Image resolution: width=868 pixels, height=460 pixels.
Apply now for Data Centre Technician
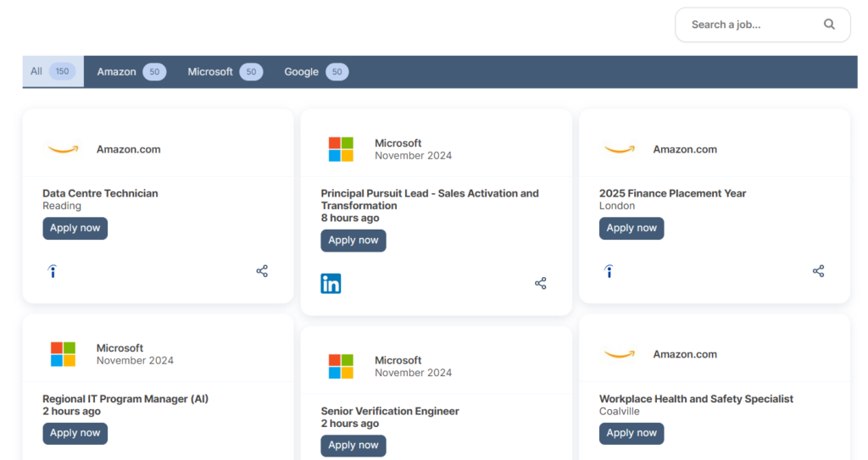coord(75,228)
